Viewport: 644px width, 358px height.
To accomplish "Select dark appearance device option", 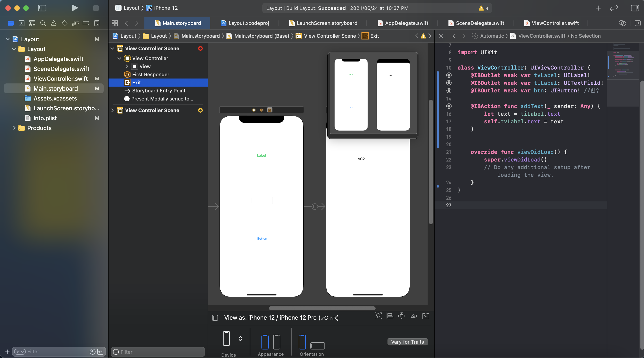I will pos(276,342).
